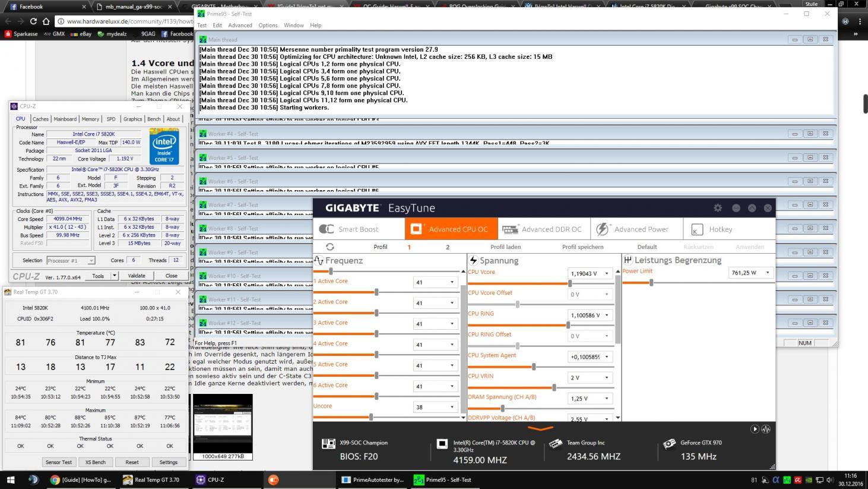Open CPU-Z Tools dropdown arrow
This screenshot has height=489, width=868.
[114, 276]
